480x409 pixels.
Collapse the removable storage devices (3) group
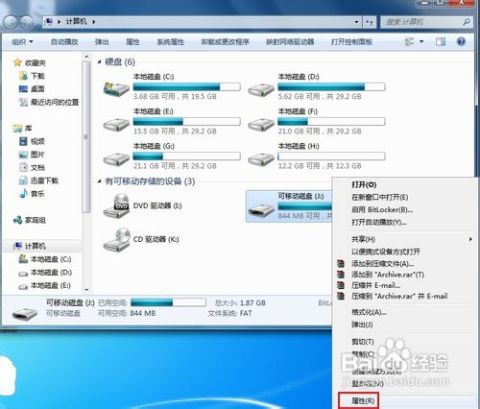coord(100,181)
